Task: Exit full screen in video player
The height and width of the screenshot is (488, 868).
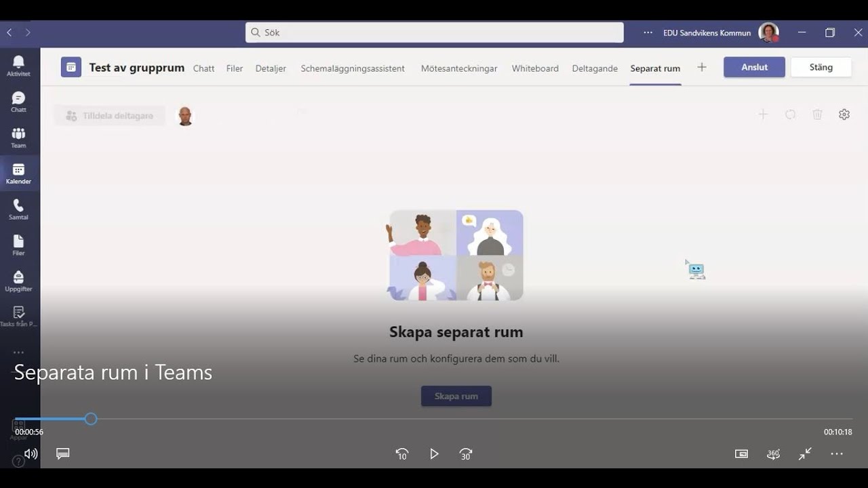Action: click(x=805, y=454)
